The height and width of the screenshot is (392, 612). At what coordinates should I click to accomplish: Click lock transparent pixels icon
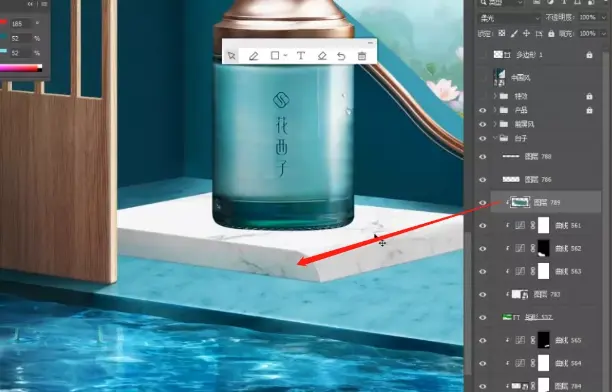502,34
